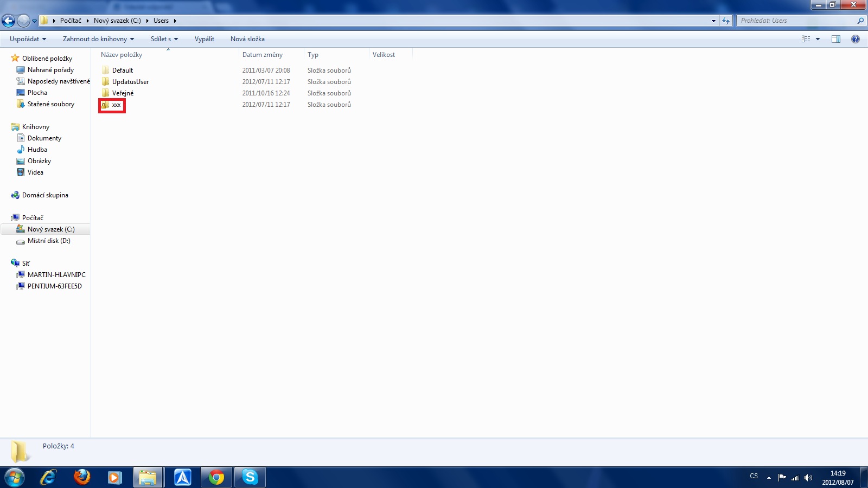Open Skype from the taskbar
Viewport: 868px width, 488px height.
(x=250, y=477)
